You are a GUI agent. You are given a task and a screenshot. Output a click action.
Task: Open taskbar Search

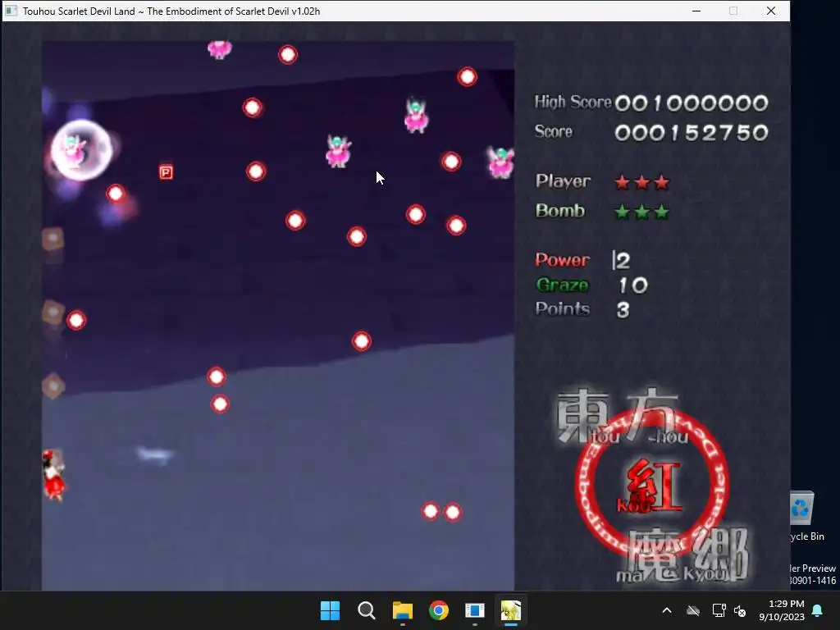point(367,610)
